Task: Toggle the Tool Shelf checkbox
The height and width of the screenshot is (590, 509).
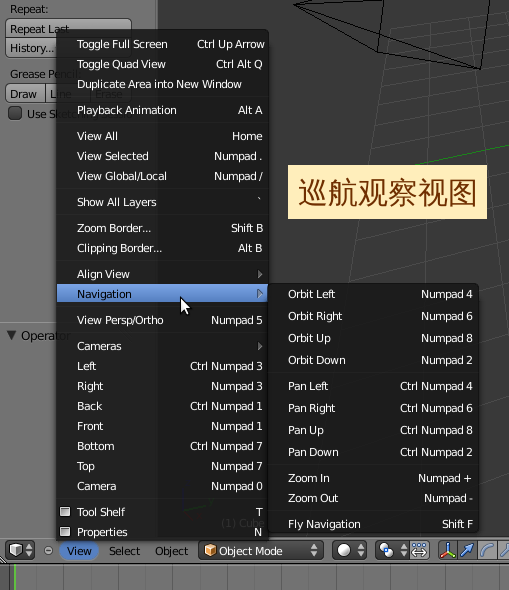Action: pos(65,511)
